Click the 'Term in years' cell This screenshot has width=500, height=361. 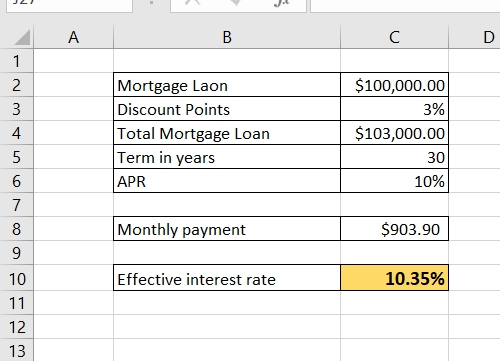click(x=227, y=157)
